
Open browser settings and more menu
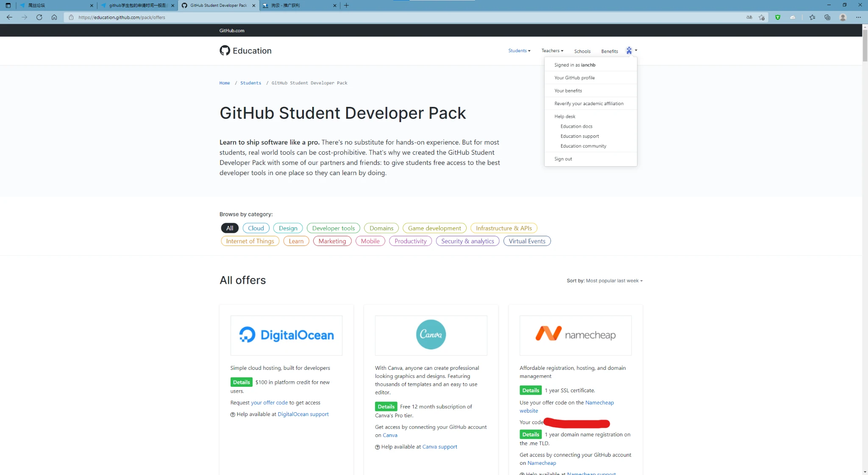pos(858,17)
